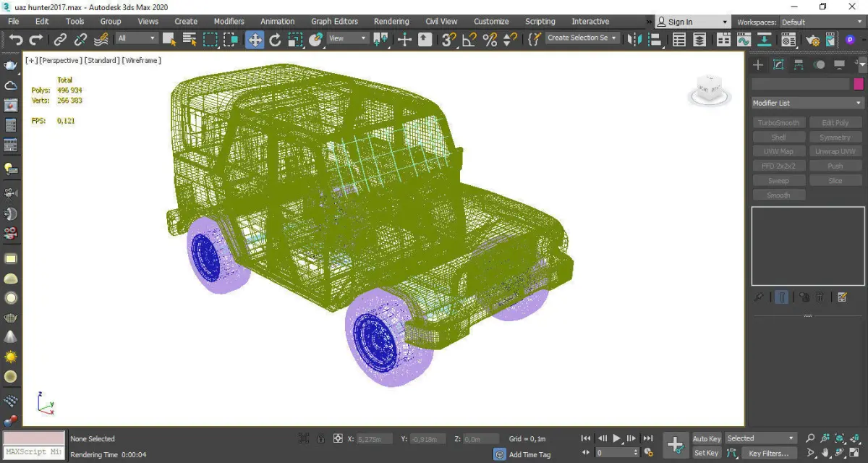Open Select by Name dialog

tap(190, 39)
